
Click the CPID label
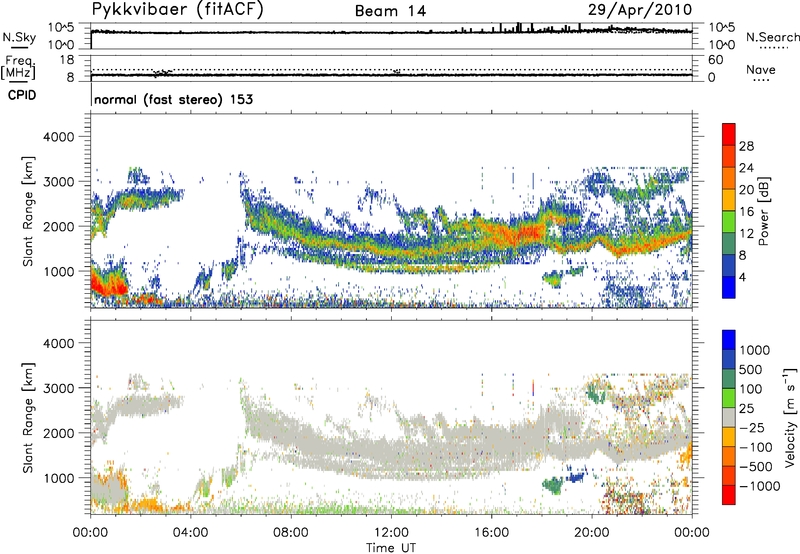[22, 95]
